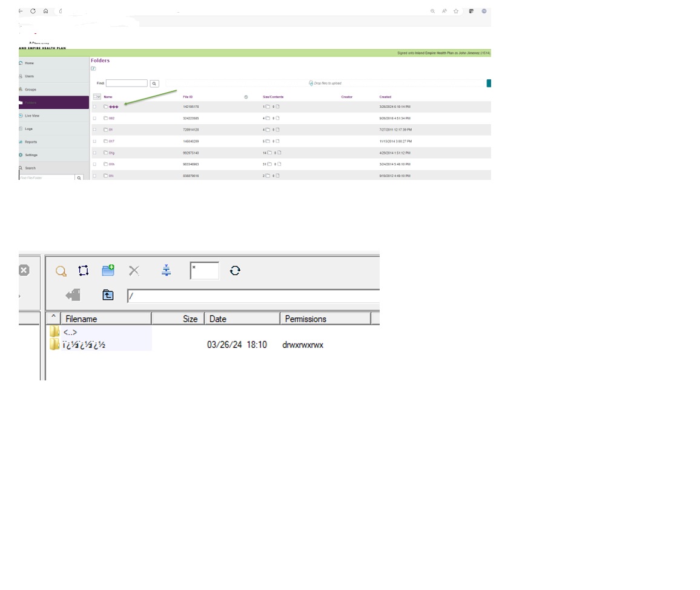This screenshot has width=700, height=590.
Task: Sort by the Name column header
Action: (x=108, y=97)
